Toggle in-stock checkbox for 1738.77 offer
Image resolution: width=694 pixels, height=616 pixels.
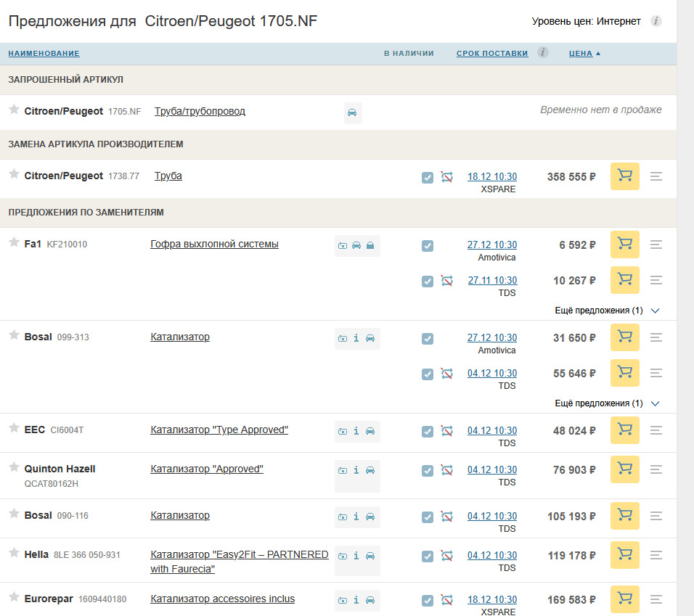pos(428,178)
